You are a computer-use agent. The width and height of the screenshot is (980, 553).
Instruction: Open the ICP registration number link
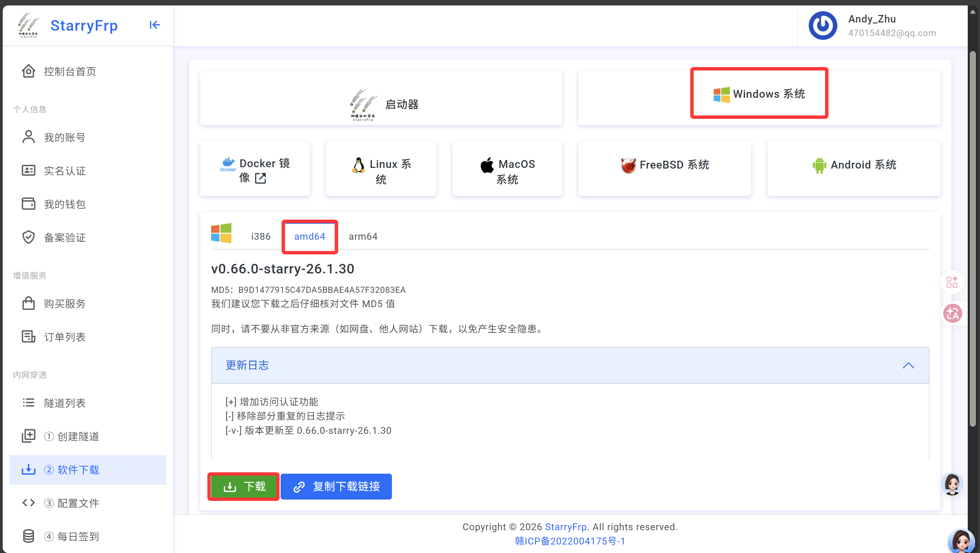click(x=570, y=541)
